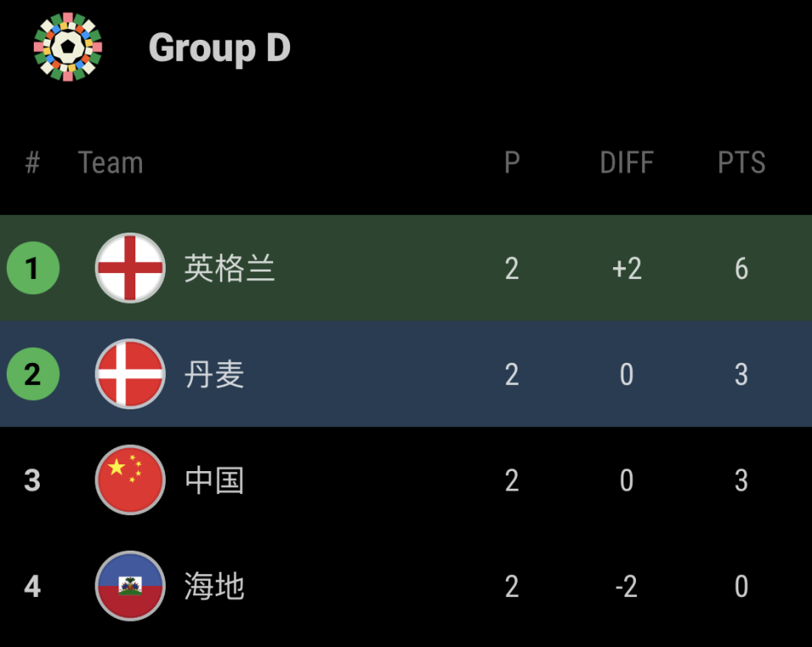Sort by the PTS column header

[741, 162]
